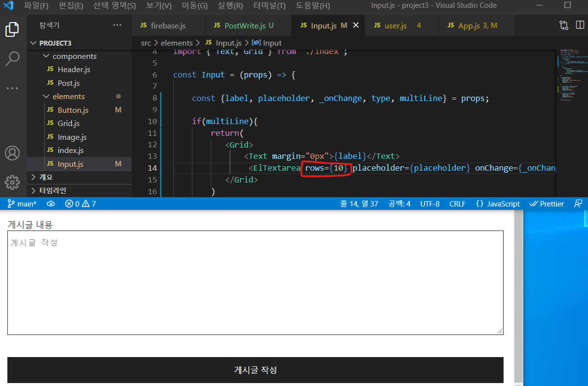
Task: Collapse the PROJECT3 folder section
Action: 79,43
